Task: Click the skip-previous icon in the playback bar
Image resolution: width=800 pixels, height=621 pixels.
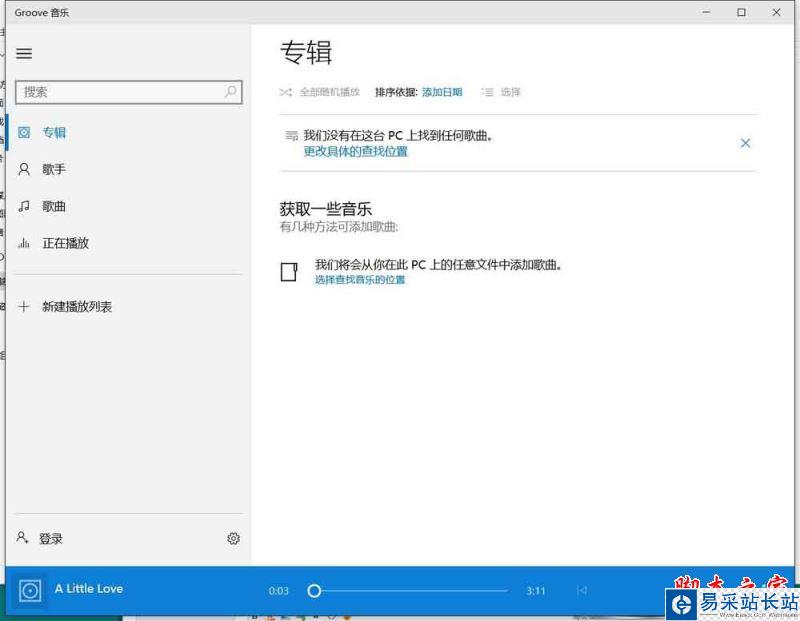Action: [x=582, y=590]
